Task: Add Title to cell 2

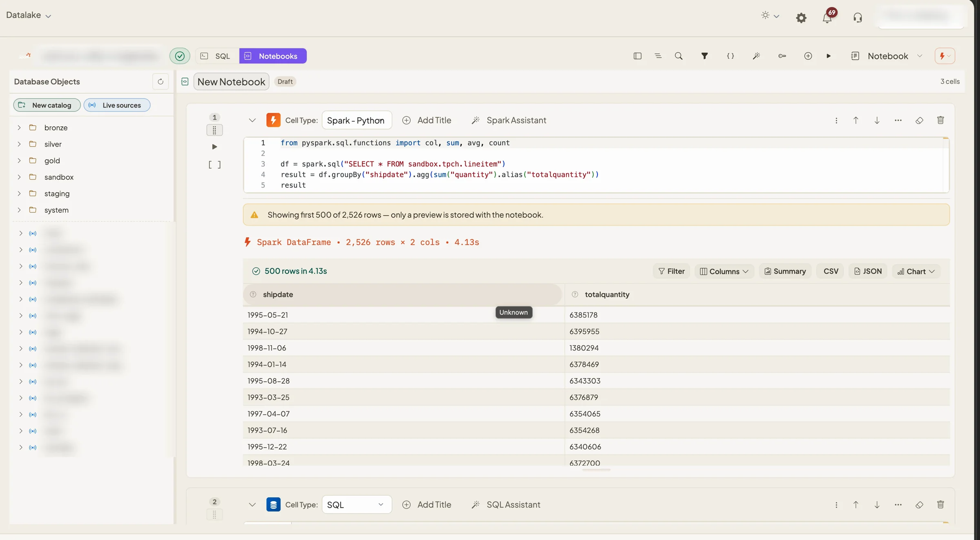Action: pos(427,504)
